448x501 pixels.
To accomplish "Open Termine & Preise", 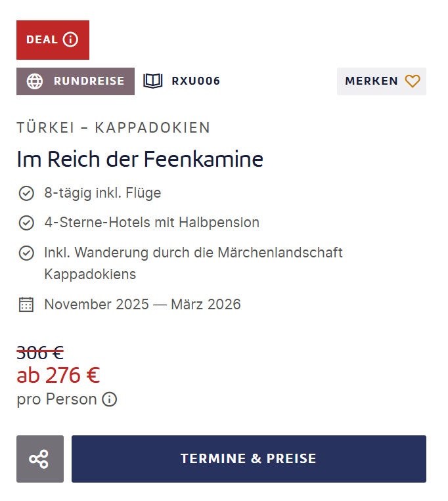I will tap(248, 459).
